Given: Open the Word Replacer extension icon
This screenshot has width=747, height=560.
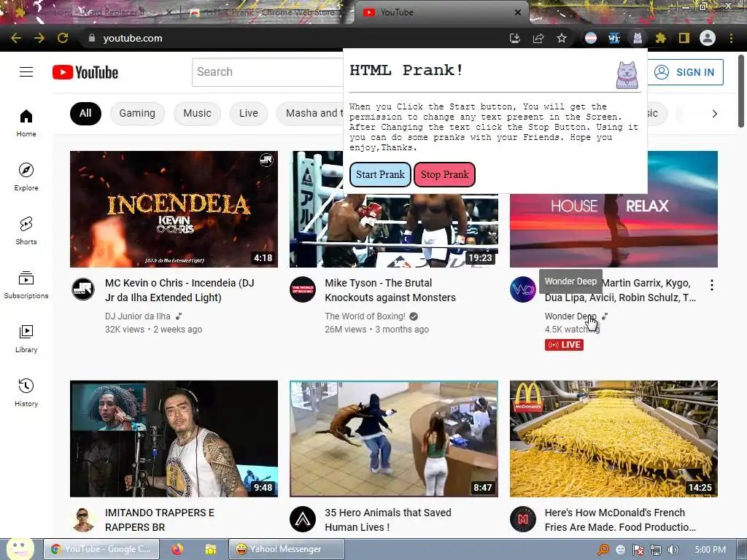Looking at the screenshot, I should (614, 38).
